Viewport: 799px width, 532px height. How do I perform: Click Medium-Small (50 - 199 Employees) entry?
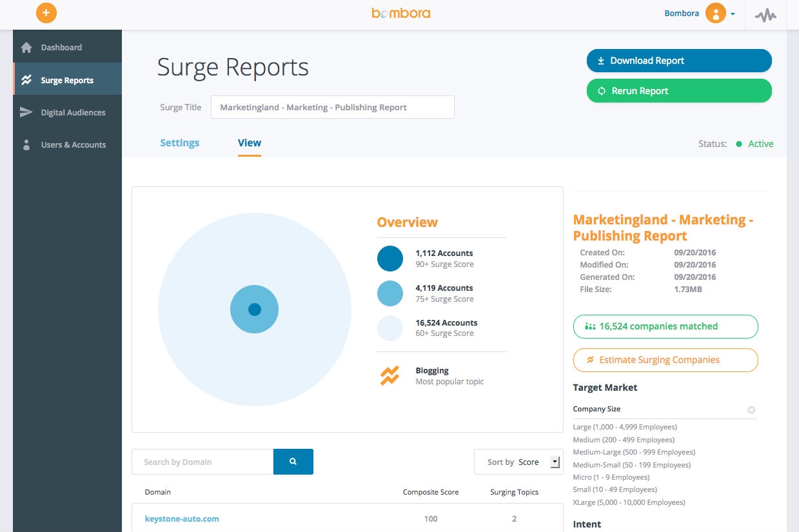click(631, 465)
